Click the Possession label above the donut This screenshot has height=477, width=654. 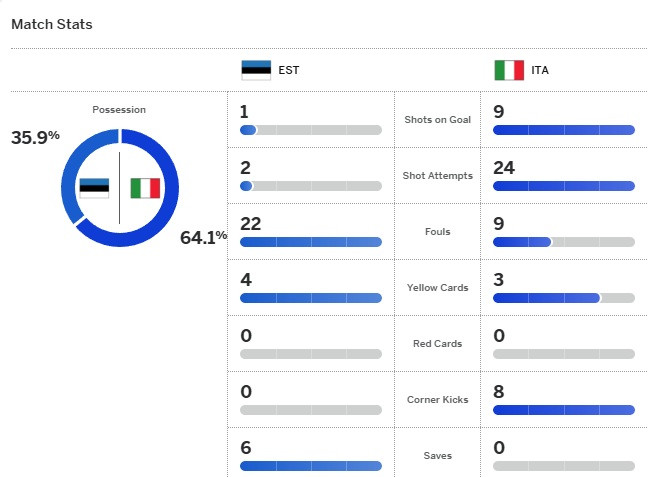coord(119,109)
